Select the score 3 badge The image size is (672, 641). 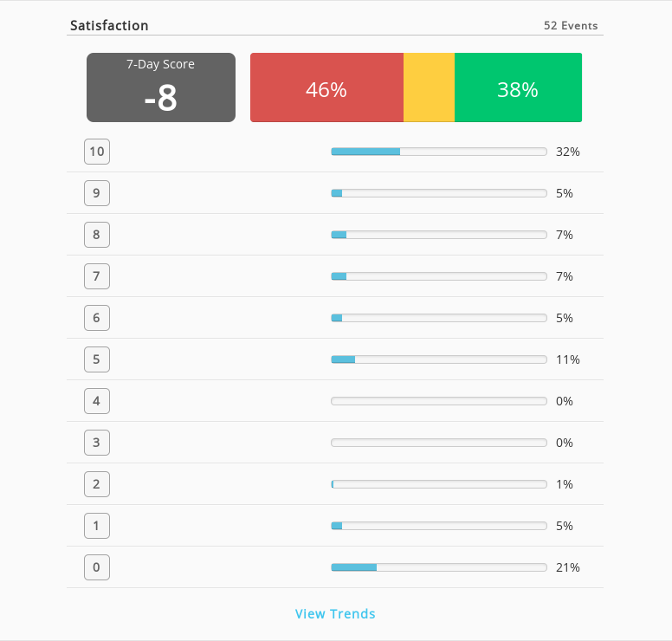point(97,443)
